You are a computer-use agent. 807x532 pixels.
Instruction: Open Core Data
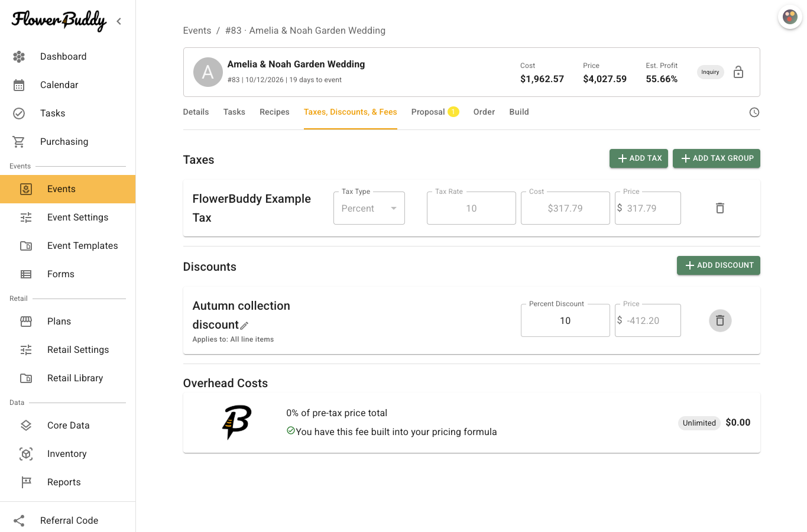[67, 426]
